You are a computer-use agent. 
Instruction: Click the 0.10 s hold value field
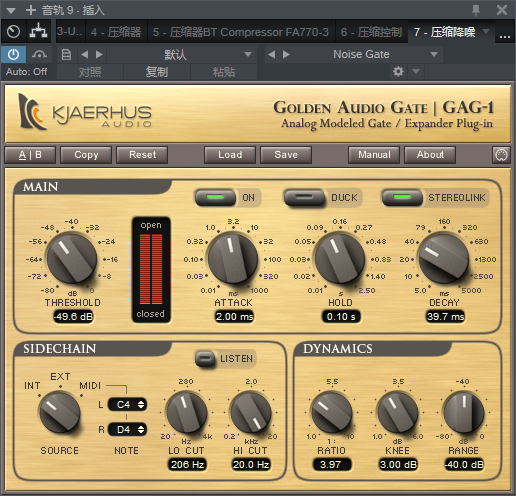coord(341,316)
